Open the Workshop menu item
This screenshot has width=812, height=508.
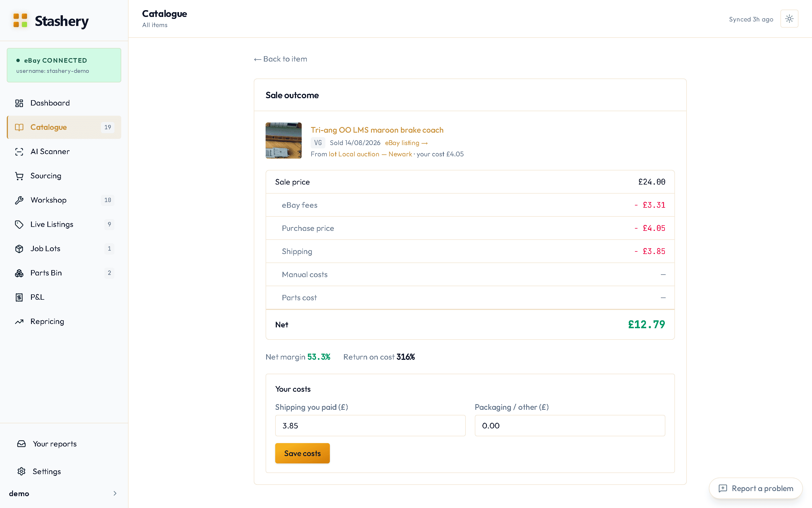point(64,200)
